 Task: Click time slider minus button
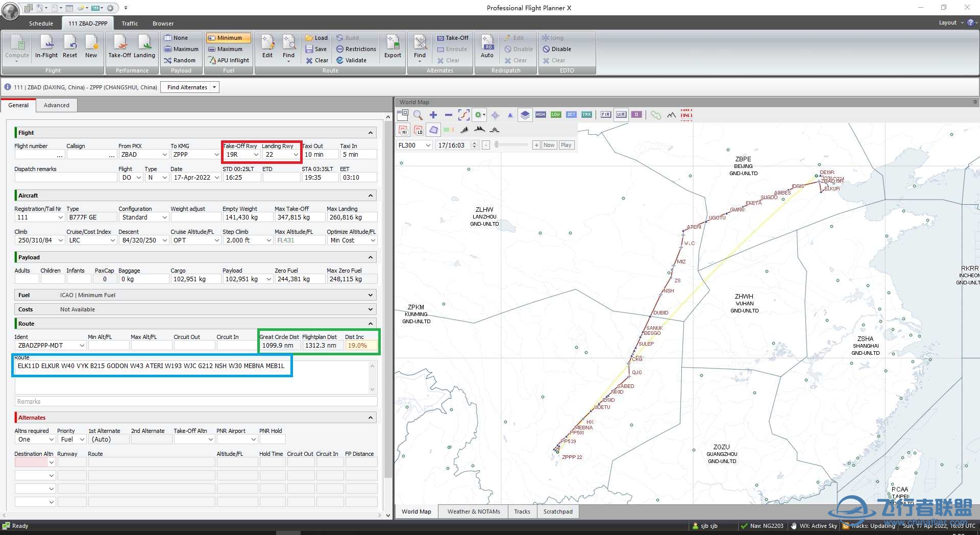tap(486, 145)
